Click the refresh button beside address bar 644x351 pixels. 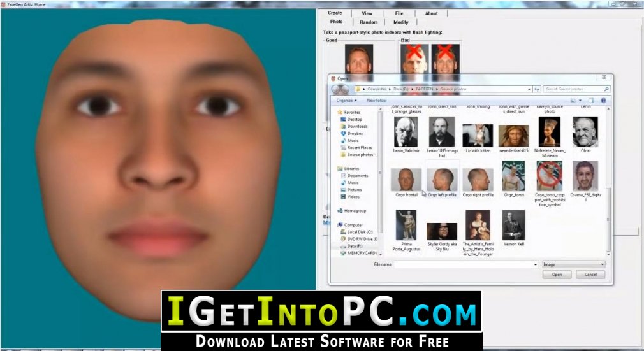click(x=537, y=89)
